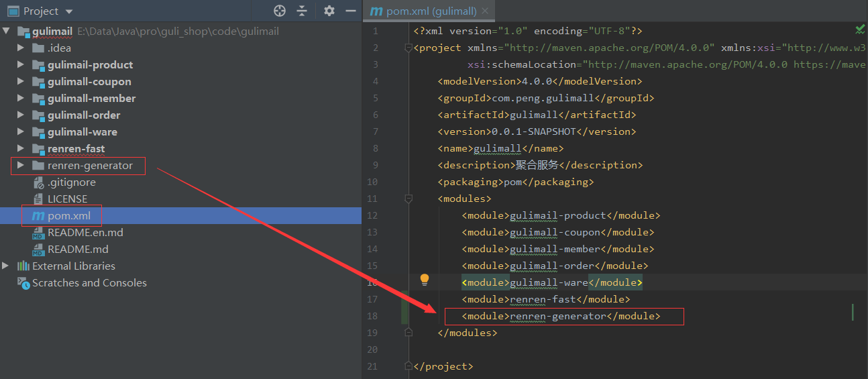Expand the gulimall-ware module
Viewport: 868px width, 379px height.
[20, 132]
